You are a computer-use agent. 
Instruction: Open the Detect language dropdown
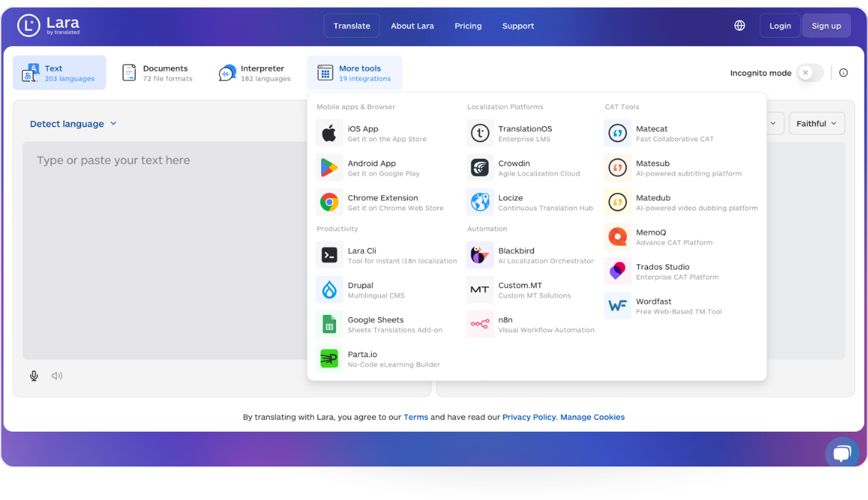(73, 124)
